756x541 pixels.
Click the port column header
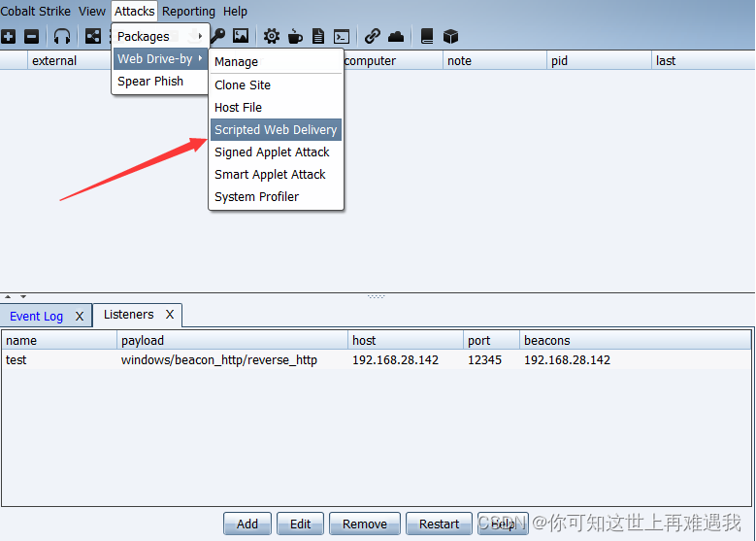491,340
